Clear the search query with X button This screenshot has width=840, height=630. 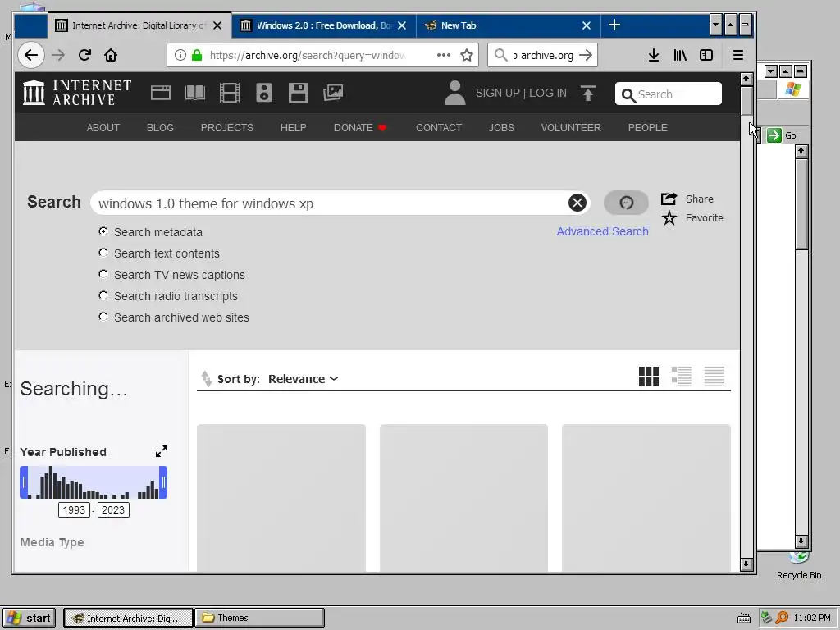[x=577, y=203]
